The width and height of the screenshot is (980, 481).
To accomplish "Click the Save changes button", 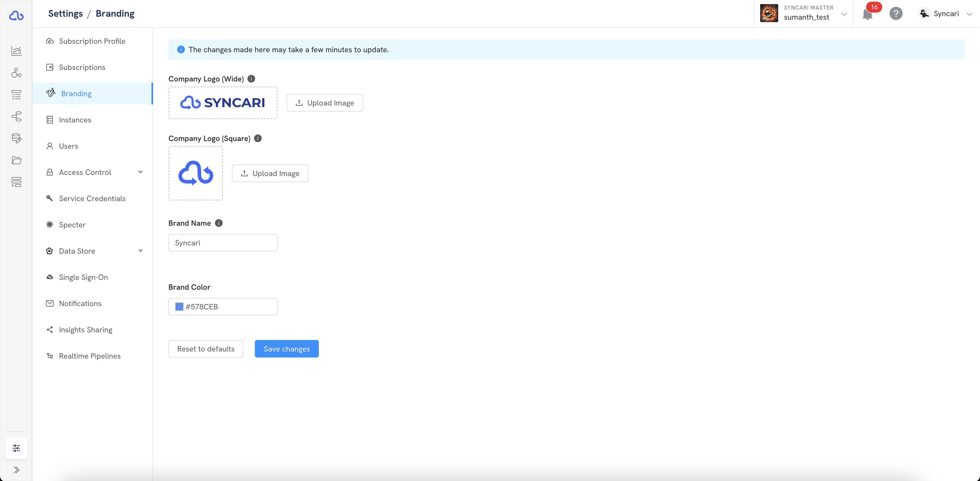I will click(287, 349).
